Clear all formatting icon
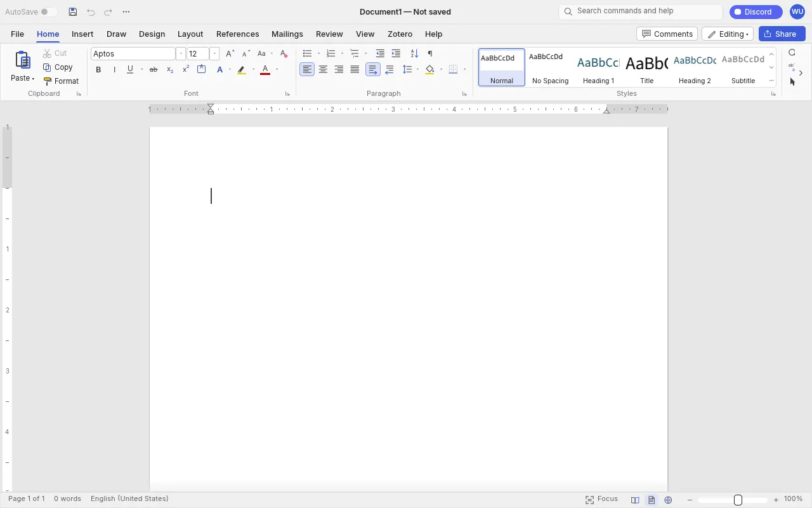Screen dimensions: 812x508 [x=284, y=54]
